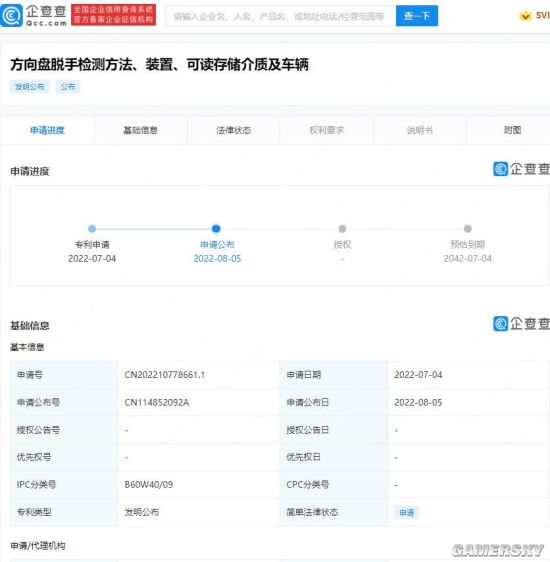Click the 简单法律状态 label cell

334,512
